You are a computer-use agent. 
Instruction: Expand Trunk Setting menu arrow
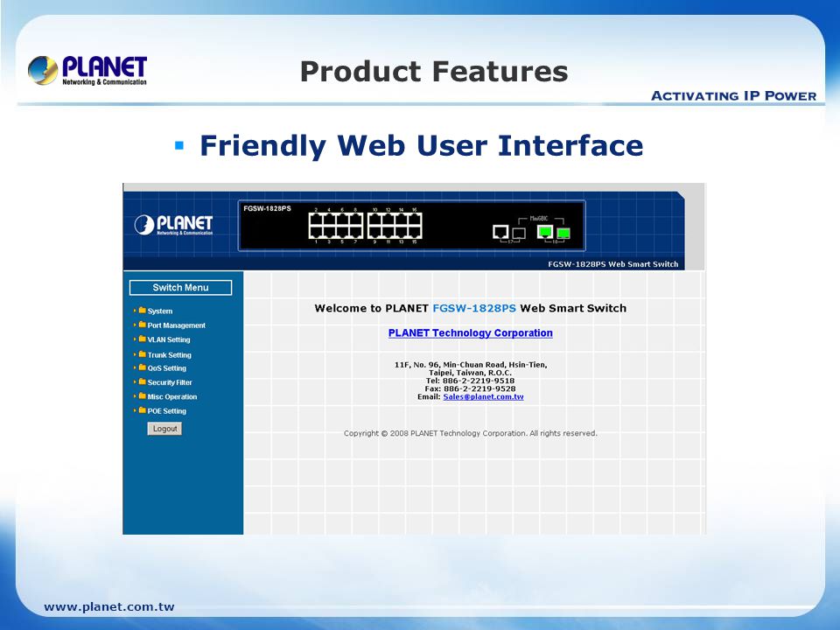135,354
